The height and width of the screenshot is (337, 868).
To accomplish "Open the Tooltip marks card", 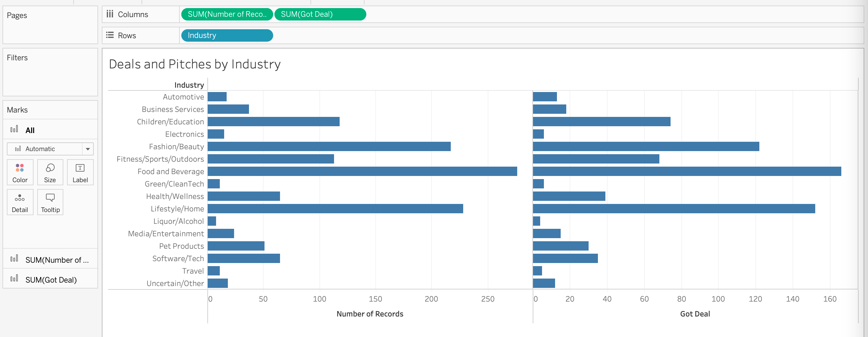I will [x=50, y=202].
